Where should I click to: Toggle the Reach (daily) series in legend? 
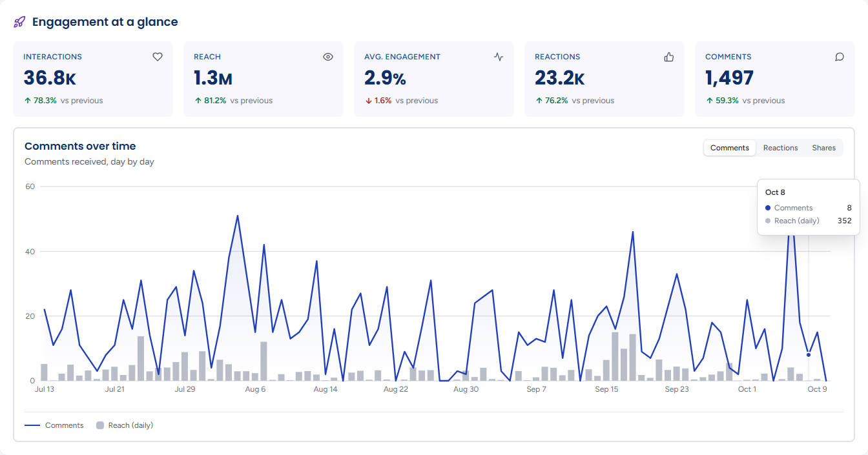[125, 425]
